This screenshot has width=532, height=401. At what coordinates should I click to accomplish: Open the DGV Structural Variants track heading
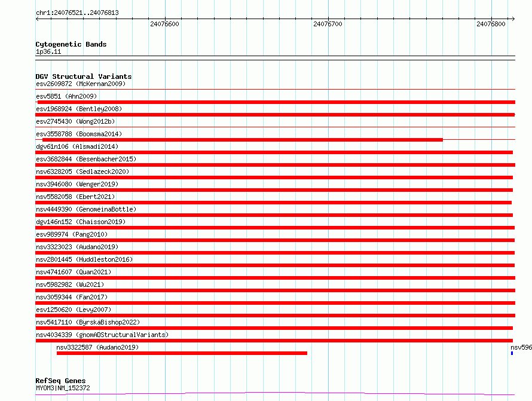click(84, 76)
